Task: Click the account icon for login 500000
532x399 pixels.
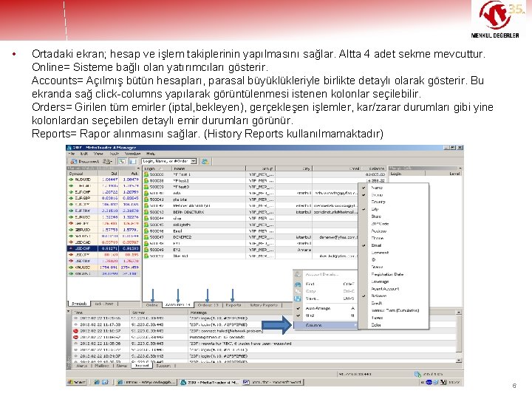Action: (146, 174)
